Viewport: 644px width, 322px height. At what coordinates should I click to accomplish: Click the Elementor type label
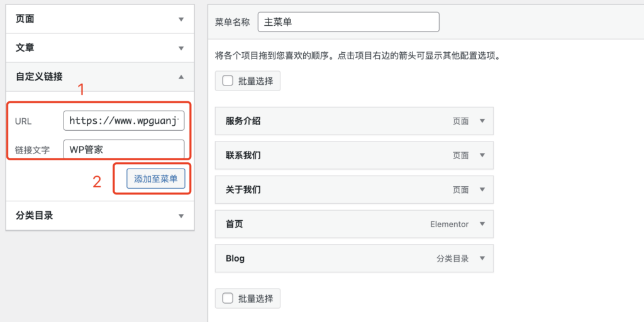click(x=449, y=225)
